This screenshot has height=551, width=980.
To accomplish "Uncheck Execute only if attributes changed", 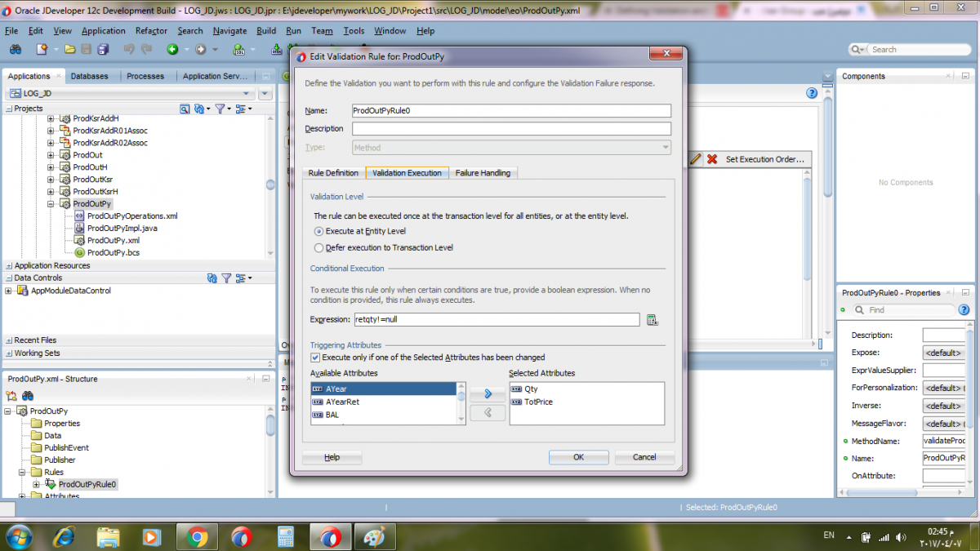I will click(315, 358).
